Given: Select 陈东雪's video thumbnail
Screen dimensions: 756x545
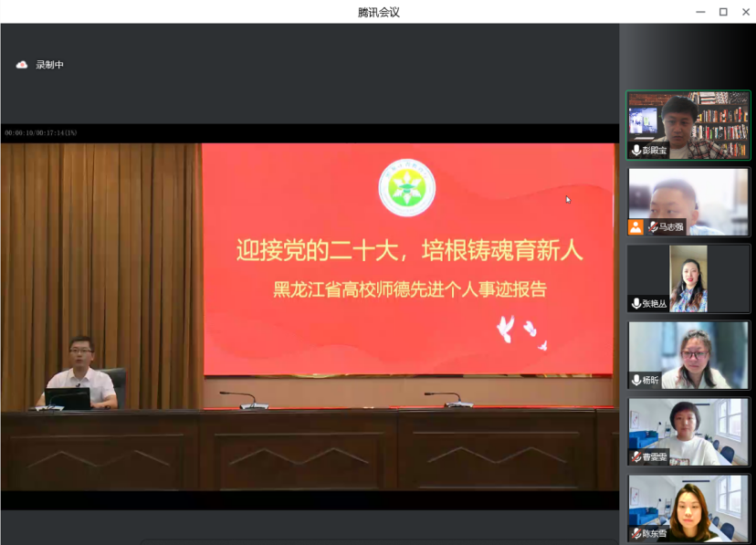Looking at the screenshot, I should [x=688, y=508].
